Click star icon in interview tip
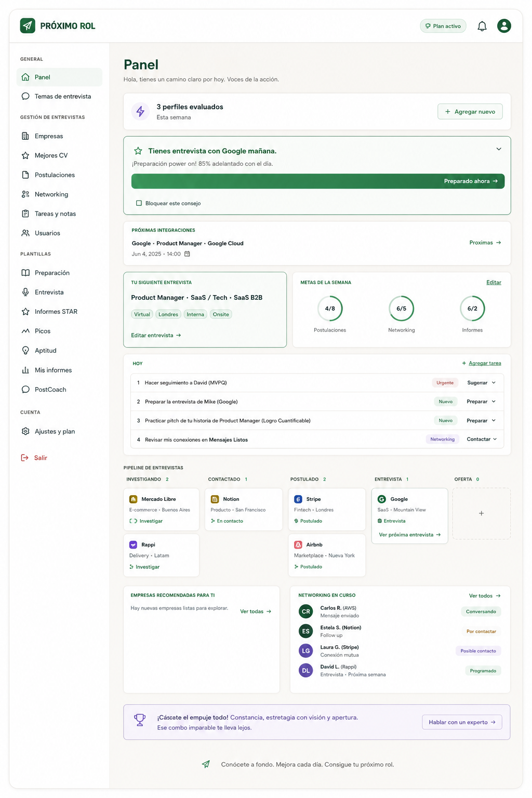This screenshot has width=532, height=798. coord(138,151)
